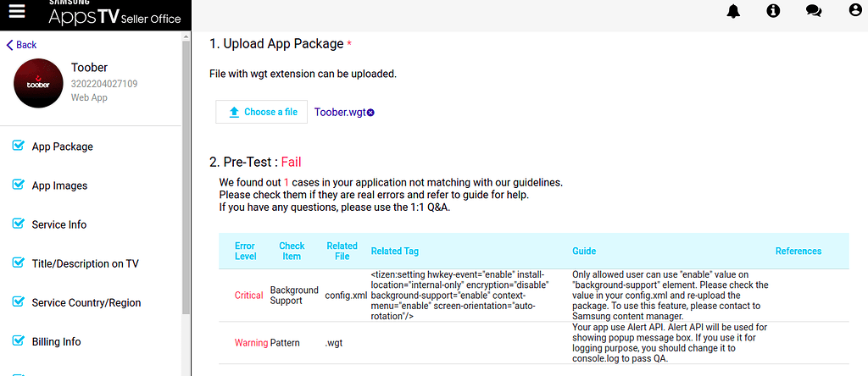Screen dimensions: 868x376
Task: Click the Error Level column header
Action: 246,251
